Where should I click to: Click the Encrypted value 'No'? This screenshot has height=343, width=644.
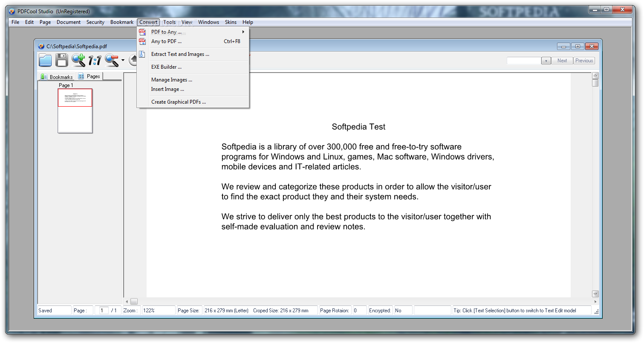pos(398,311)
